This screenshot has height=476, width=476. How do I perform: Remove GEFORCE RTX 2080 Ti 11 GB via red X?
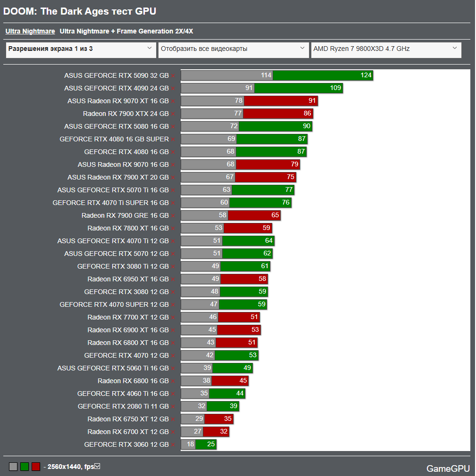click(173, 407)
